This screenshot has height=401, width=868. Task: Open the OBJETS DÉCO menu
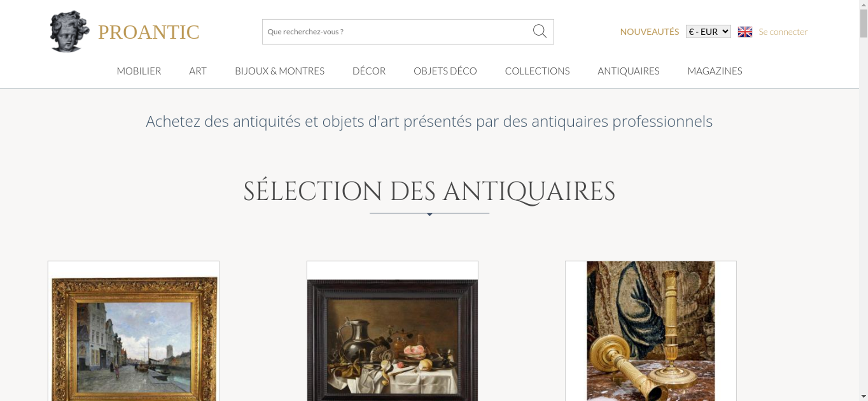[445, 71]
